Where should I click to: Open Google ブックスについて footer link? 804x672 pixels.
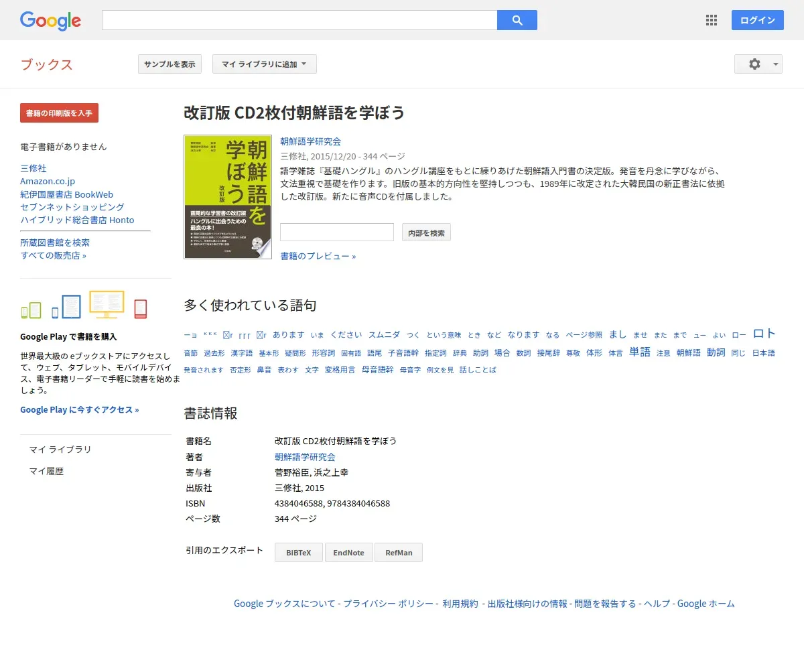tap(285, 604)
